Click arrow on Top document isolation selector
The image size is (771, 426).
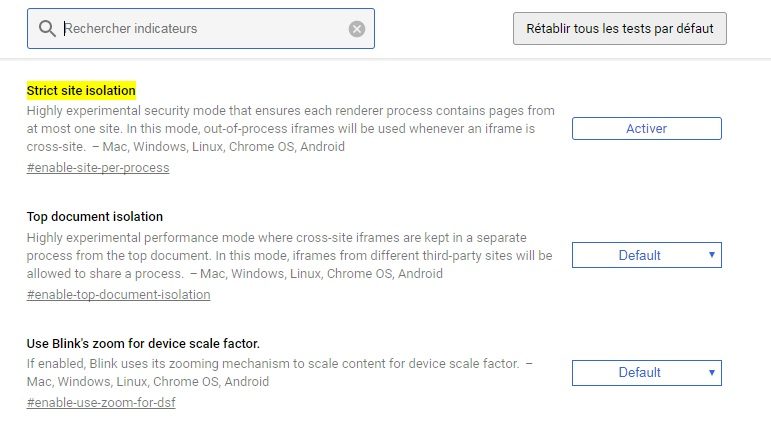click(711, 255)
